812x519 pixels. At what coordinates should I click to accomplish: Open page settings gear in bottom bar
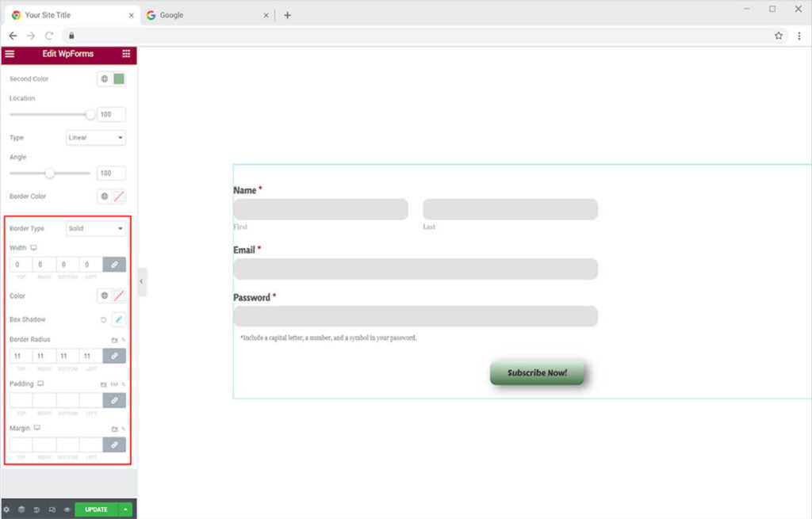click(x=6, y=509)
